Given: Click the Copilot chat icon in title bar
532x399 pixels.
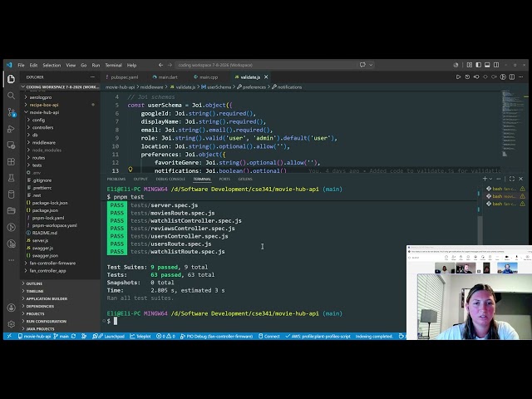Looking at the screenshot, I should [x=362, y=65].
